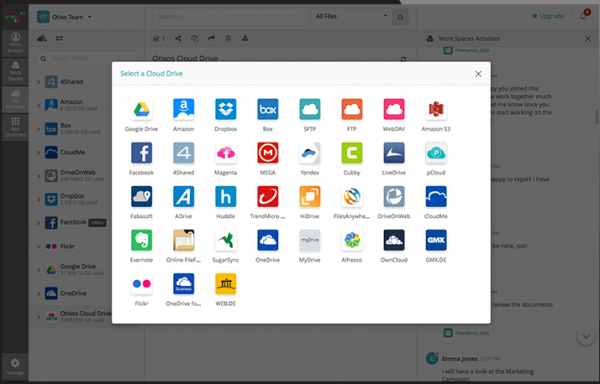This screenshot has height=384, width=600.
Task: Select the Amazon S3 icon
Action: tap(436, 109)
